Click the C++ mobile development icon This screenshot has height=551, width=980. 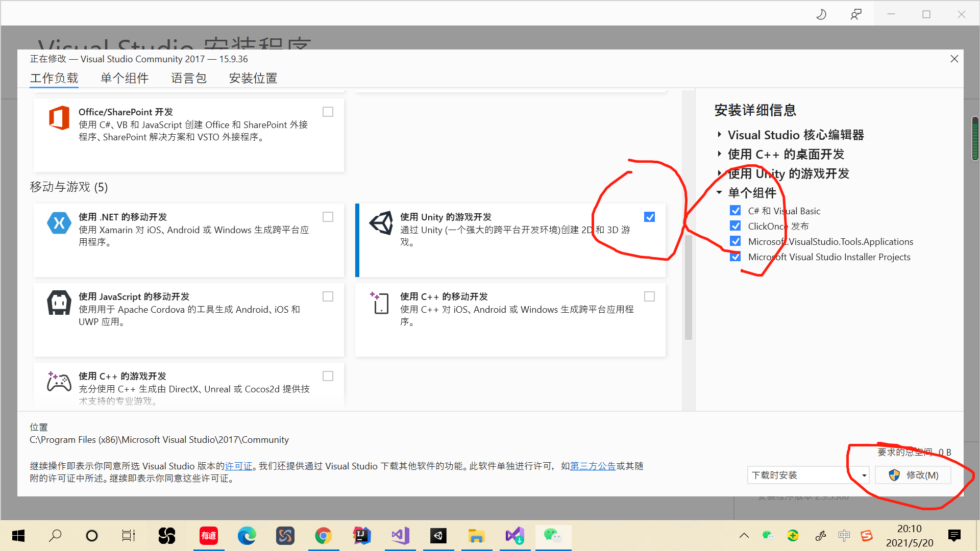(x=380, y=302)
